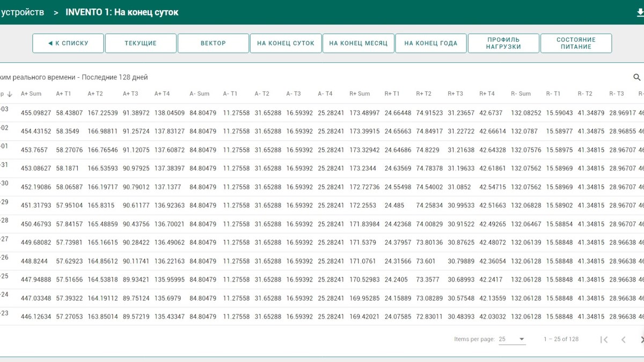Select cell value 90.61177
644x362 pixels.
click(136, 205)
